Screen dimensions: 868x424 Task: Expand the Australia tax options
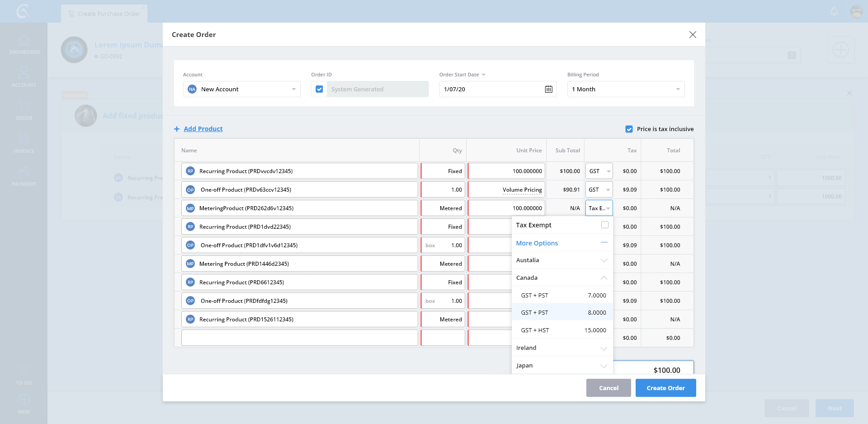pyautogui.click(x=562, y=260)
